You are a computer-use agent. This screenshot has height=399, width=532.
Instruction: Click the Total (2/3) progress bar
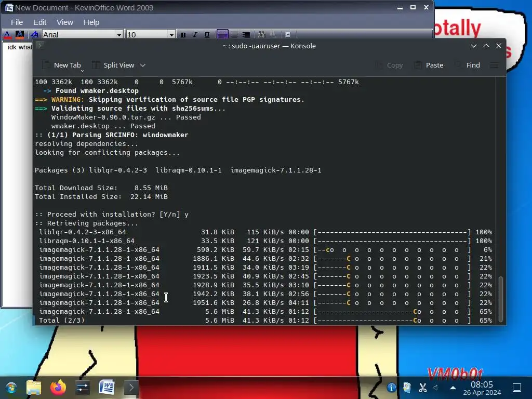pos(392,320)
